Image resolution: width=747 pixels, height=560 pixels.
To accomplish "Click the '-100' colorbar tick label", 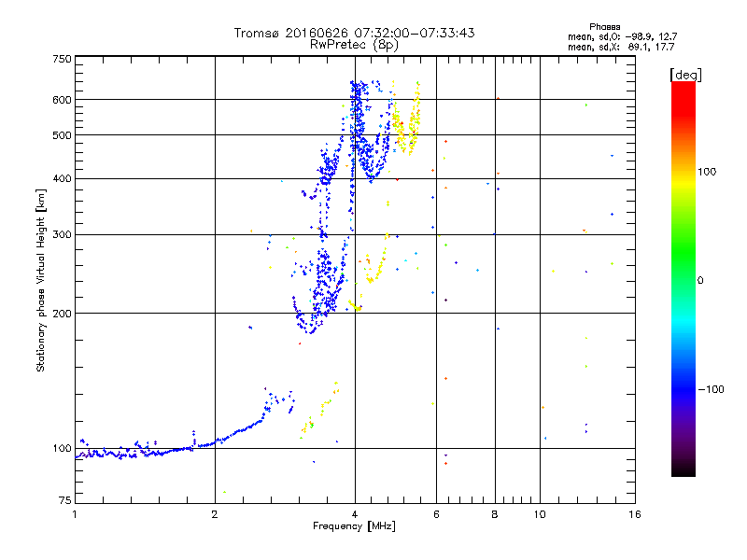I will click(x=711, y=389).
